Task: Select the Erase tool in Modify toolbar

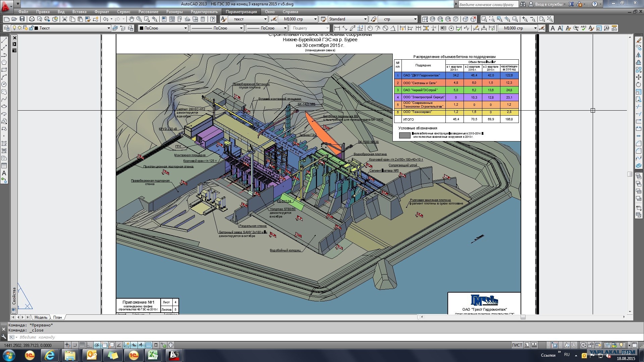Action: [639, 40]
